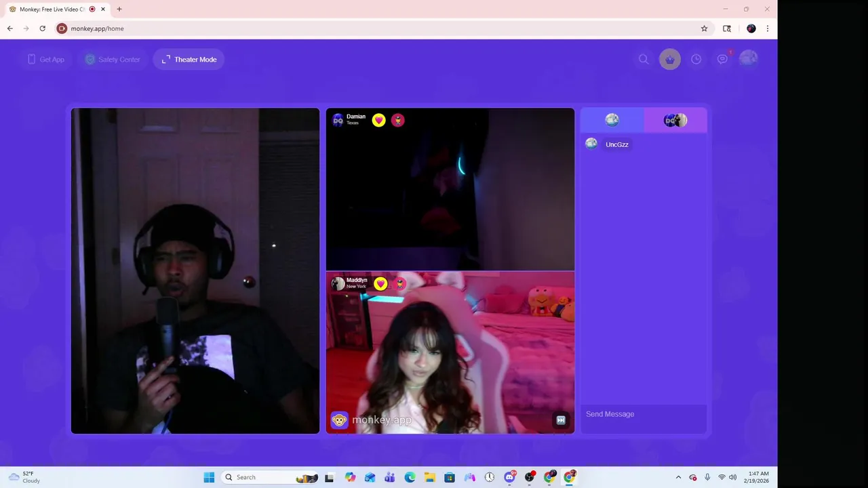Click your own webcam video panel
868x488 pixels.
(195, 271)
